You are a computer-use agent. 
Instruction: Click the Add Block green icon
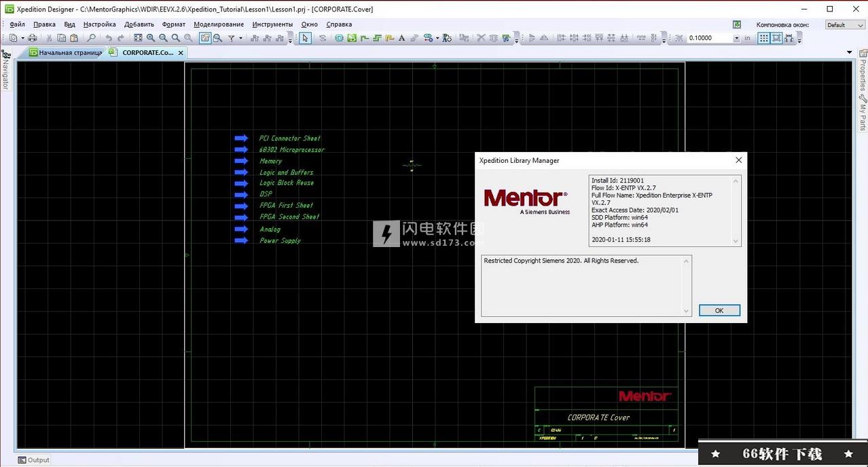tap(352, 38)
